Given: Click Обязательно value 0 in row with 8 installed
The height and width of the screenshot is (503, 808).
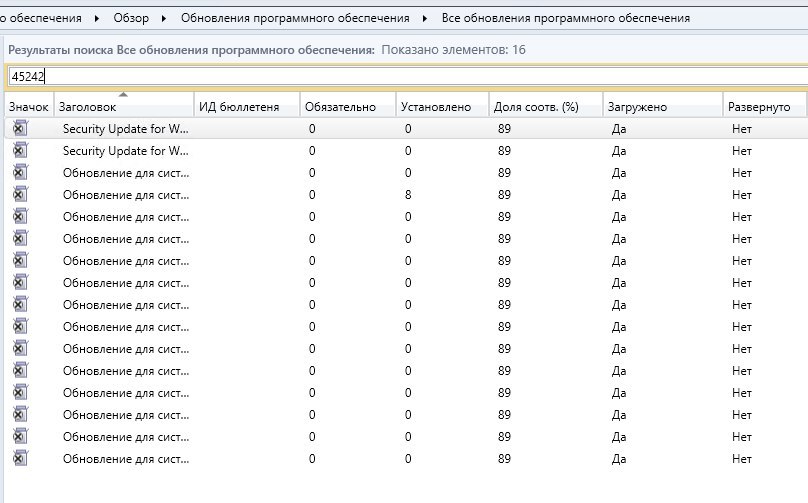Looking at the screenshot, I should click(x=312, y=195).
